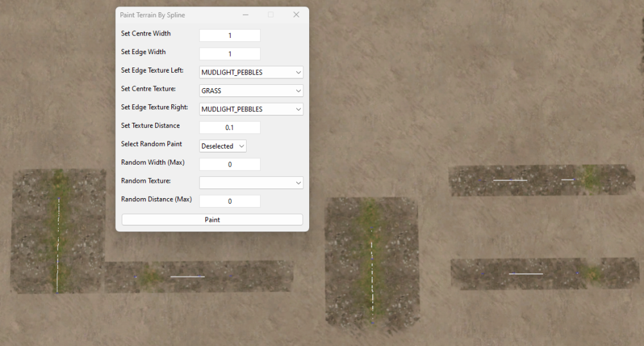Image resolution: width=644 pixels, height=346 pixels.
Task: Click the Random Texture label
Action: (x=146, y=181)
